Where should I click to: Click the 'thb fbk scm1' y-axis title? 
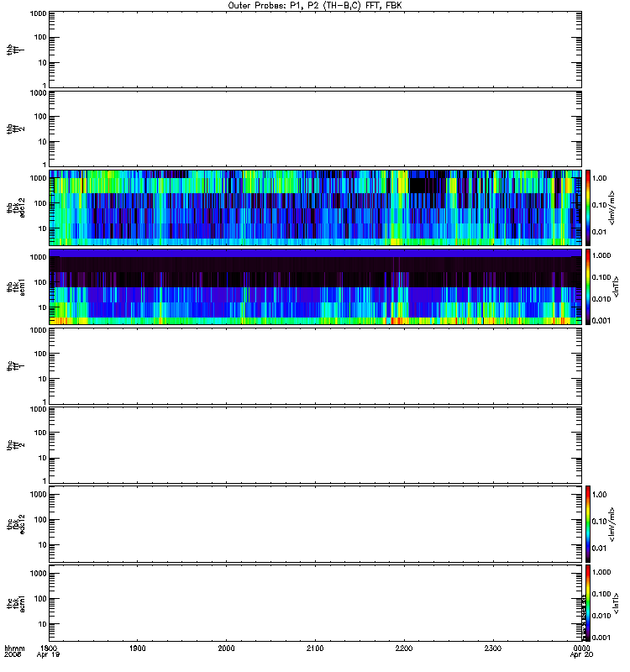point(15,286)
